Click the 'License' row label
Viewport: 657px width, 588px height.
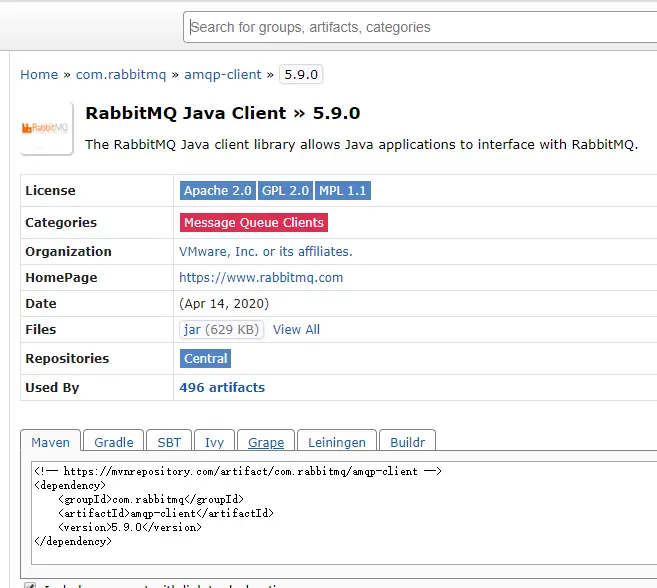(50, 191)
